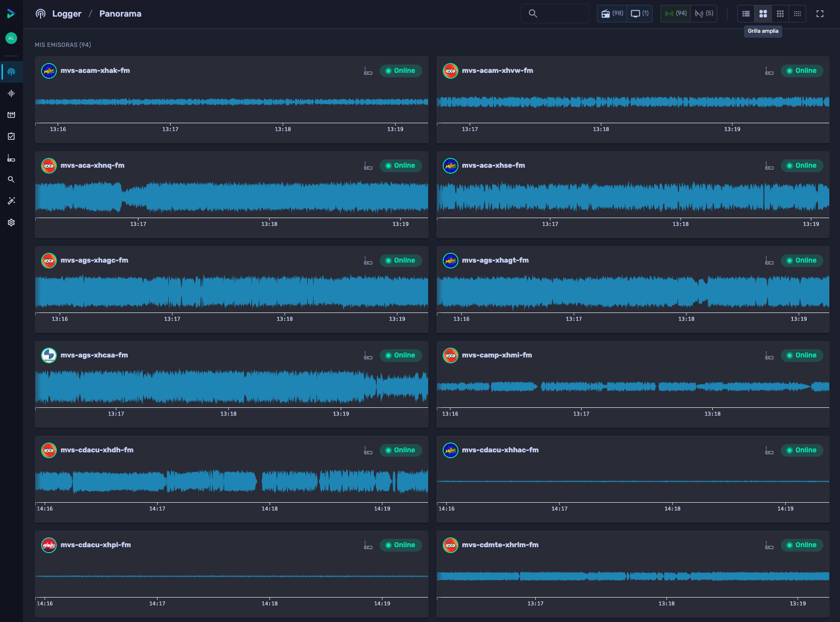Image resolution: width=840 pixels, height=622 pixels.
Task: Click the mvs-cdacu-xhdh-fm audio waveform
Action: click(231, 482)
